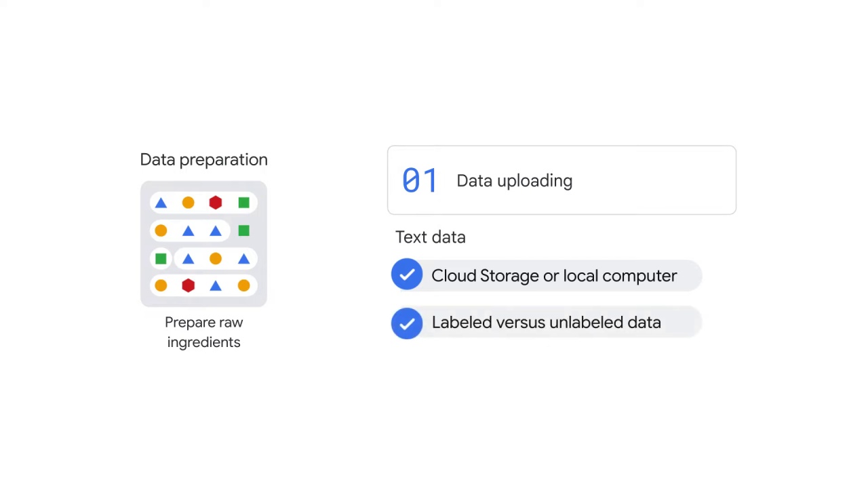This screenshot has height=488, width=868.
Task: Select the green square in the top row
Action: point(244,203)
